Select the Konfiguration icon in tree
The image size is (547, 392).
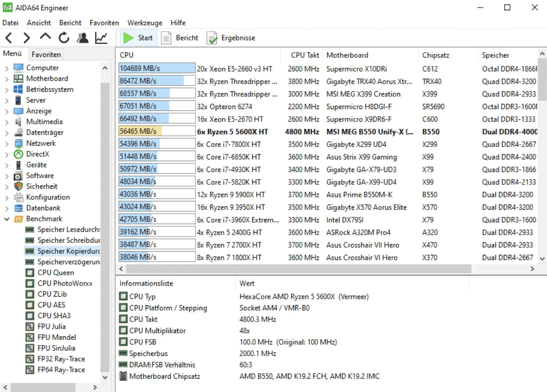coord(18,197)
